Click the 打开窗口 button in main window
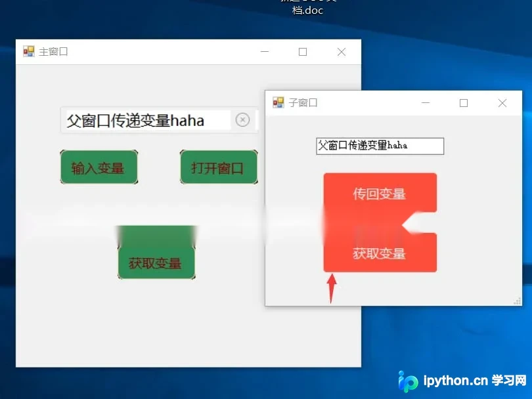Image resolution: width=532 pixels, height=399 pixels. (219, 167)
